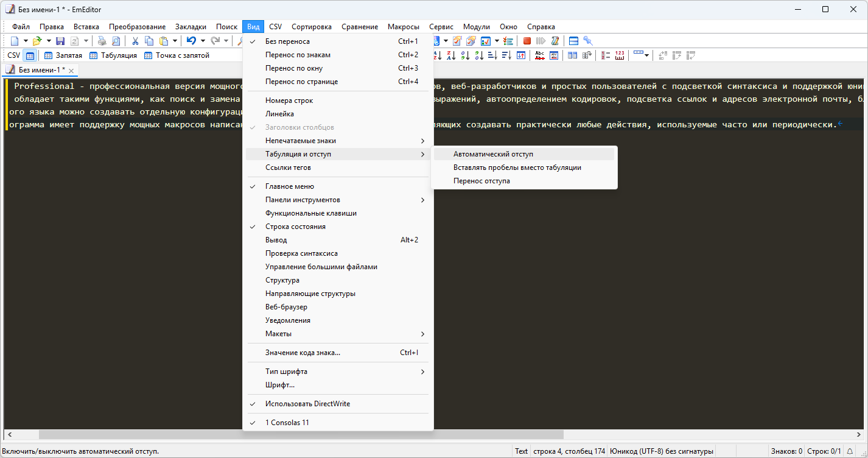Uncheck 'Использовать DirectWrite' option
The image size is (868, 458).
[x=307, y=404]
